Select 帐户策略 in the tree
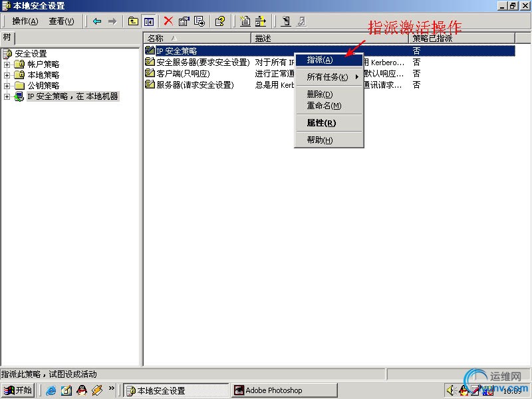Screen dimensions: 532x399 click(43, 64)
